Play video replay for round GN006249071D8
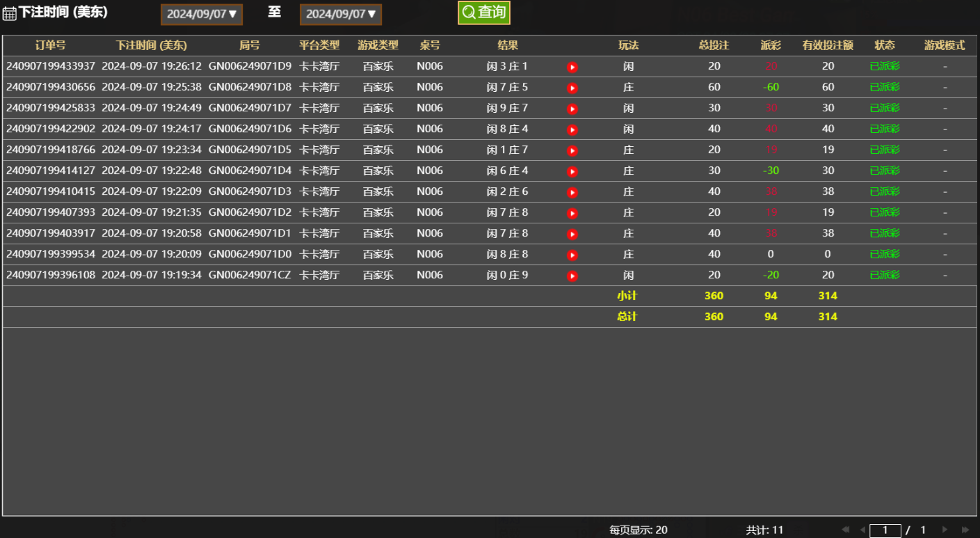The width and height of the screenshot is (980, 538). tap(572, 88)
